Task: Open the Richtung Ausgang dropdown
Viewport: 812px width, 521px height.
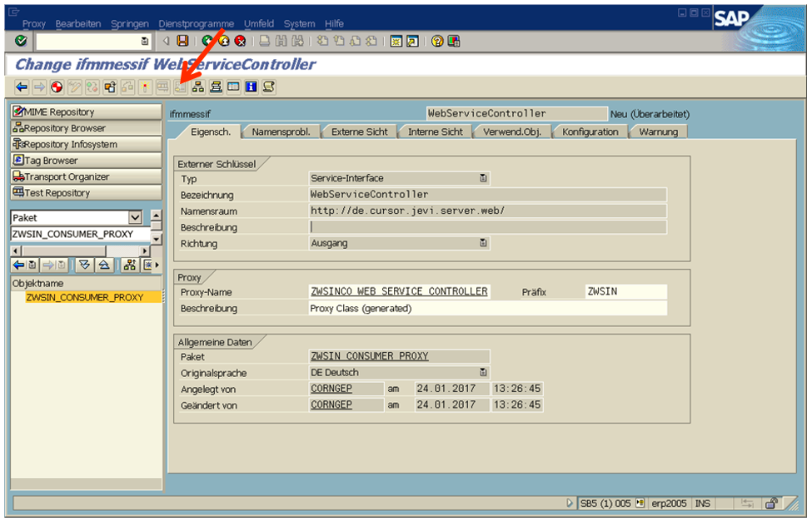Action: coord(483,243)
